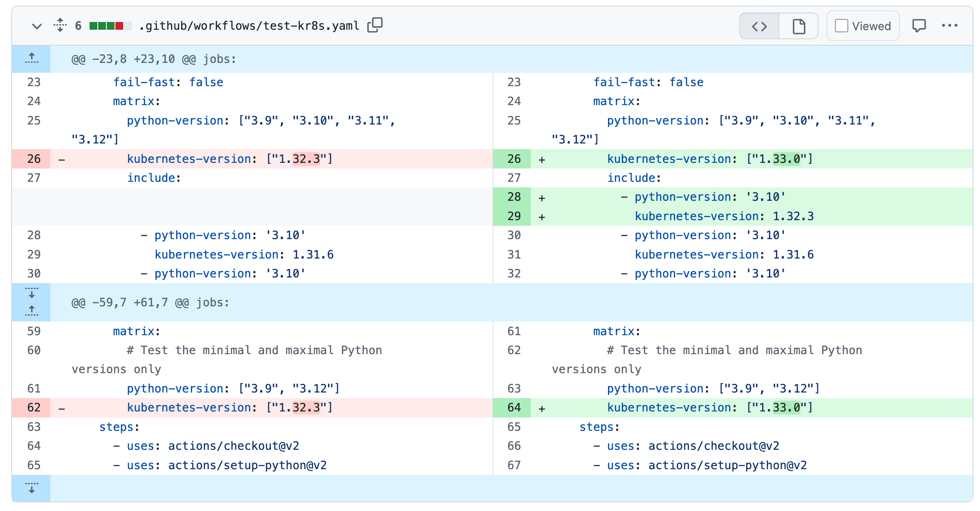
Task: Click 'include:' on left line 27
Action: tap(154, 178)
